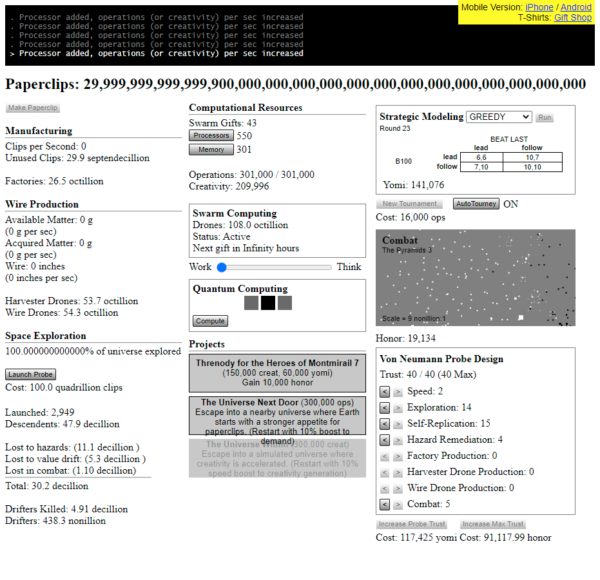Viewport: 600px width, 580px height.
Task: Decrease the Self-Replication probe setting
Action: [385, 424]
